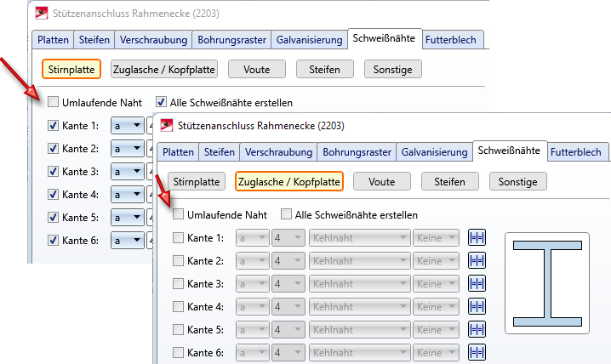Click the weld symbol icon for Kante 2
The image size is (611, 364).
[477, 261]
